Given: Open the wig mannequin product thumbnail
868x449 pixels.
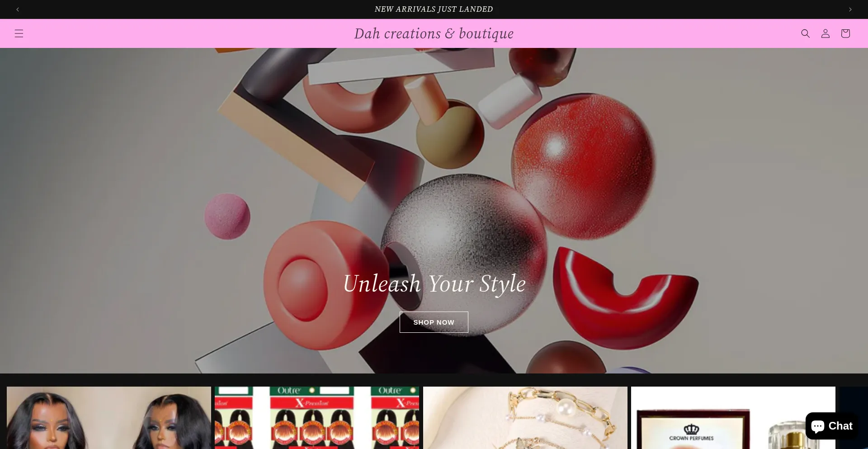Looking at the screenshot, I should (109, 418).
